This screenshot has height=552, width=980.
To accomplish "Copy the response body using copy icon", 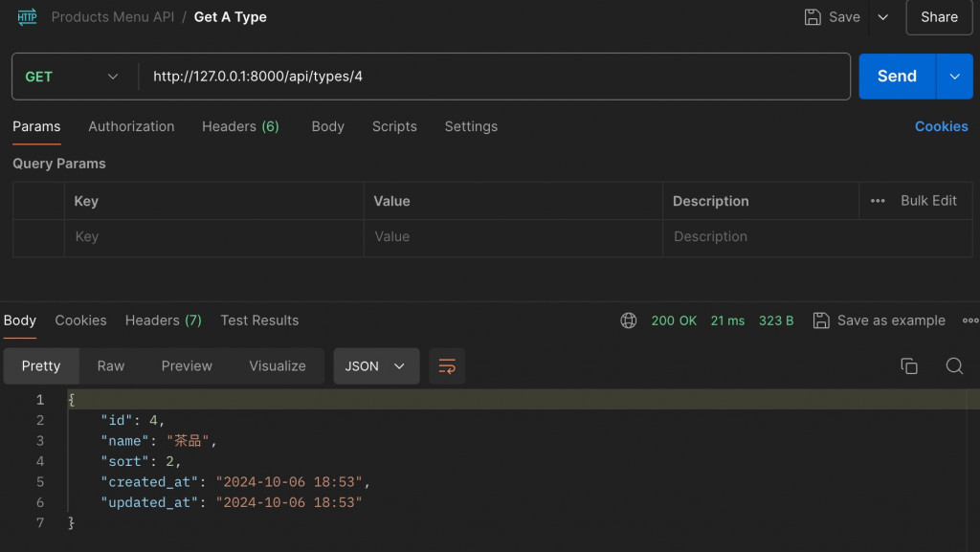I will (x=909, y=366).
